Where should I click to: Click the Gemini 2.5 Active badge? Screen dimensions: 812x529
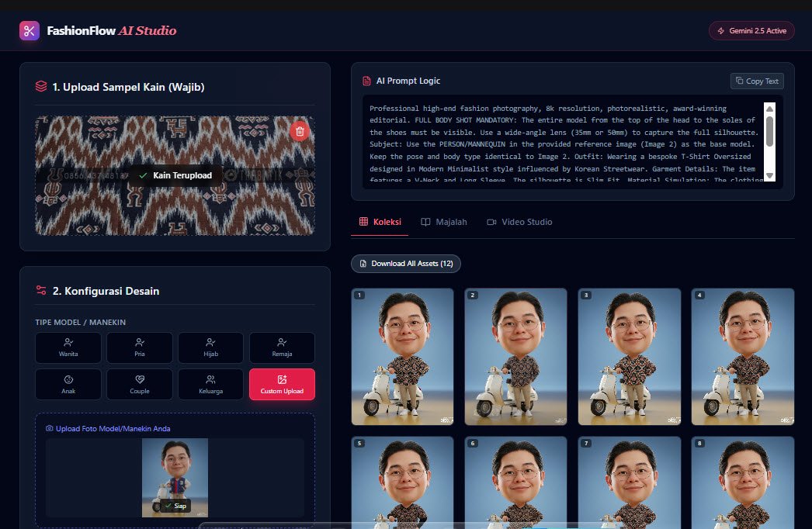pos(751,30)
